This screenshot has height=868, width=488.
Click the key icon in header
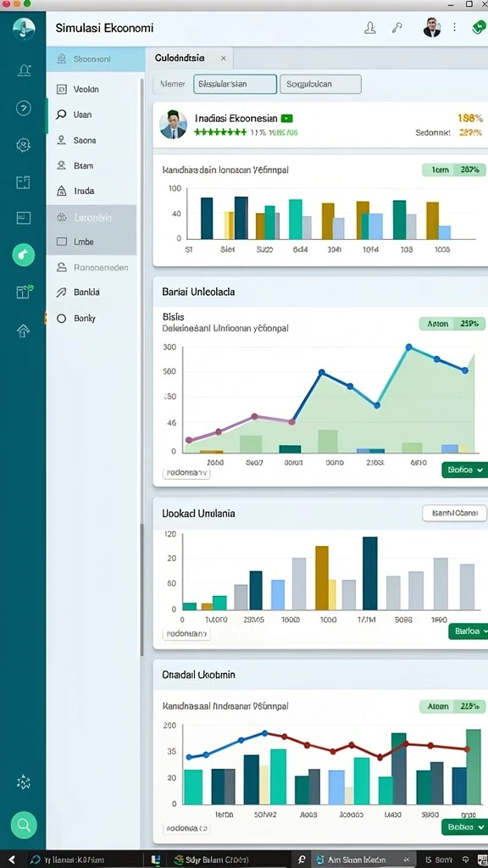(397, 28)
